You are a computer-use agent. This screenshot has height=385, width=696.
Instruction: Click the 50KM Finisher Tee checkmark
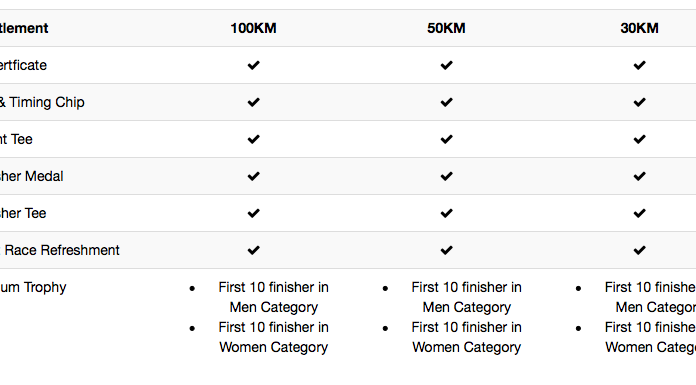point(447,213)
